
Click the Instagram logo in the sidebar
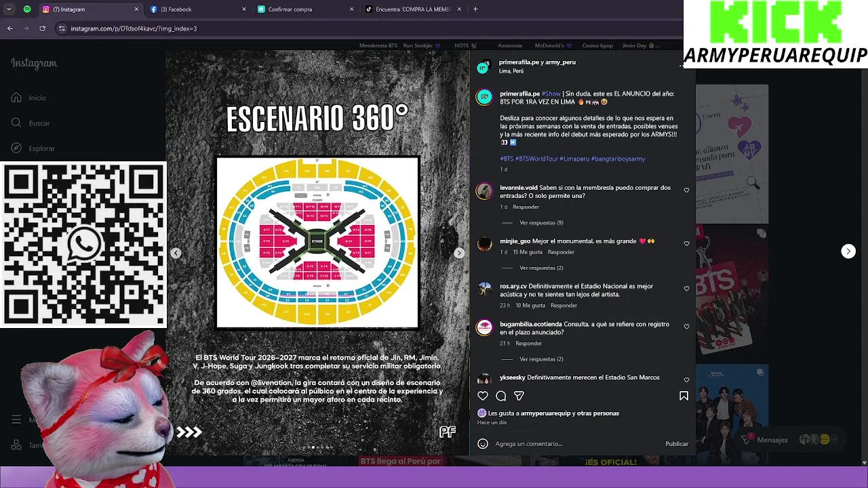tap(34, 64)
